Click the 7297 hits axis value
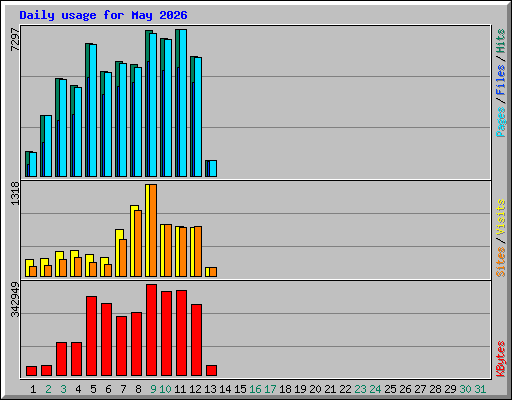512x400 pixels. click(15, 40)
